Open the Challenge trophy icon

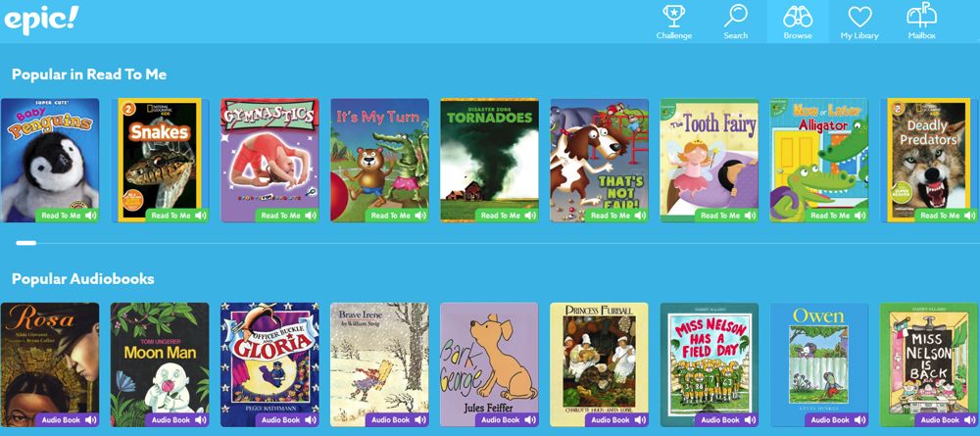tap(674, 17)
